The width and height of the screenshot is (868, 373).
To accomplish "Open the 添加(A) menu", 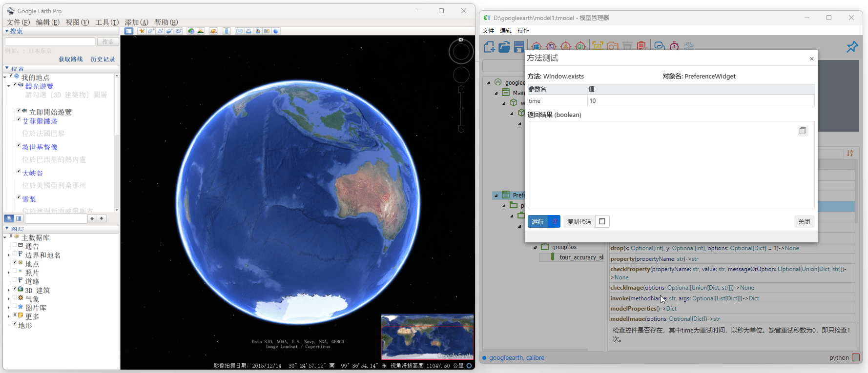I will click(137, 22).
